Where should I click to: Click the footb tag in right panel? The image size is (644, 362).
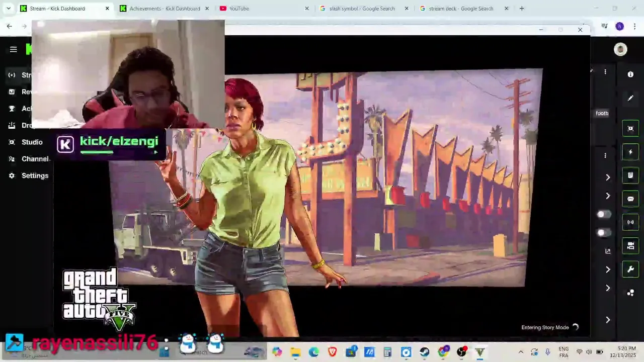point(602,113)
